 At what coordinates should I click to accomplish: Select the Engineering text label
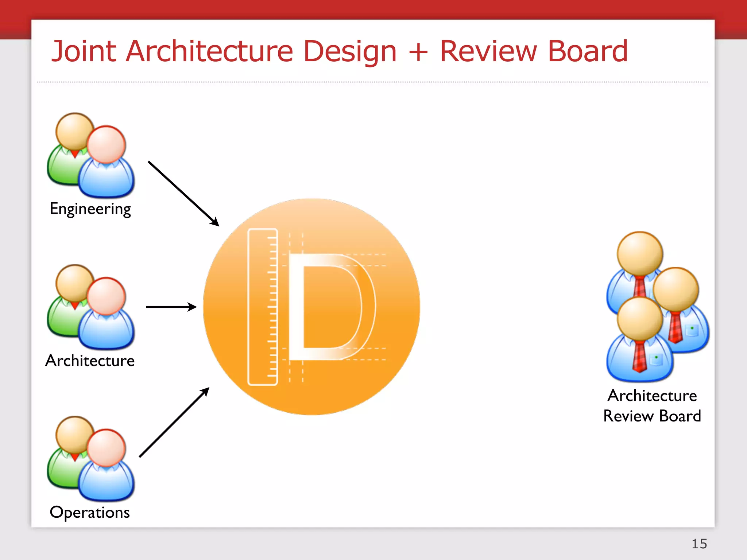click(x=90, y=209)
